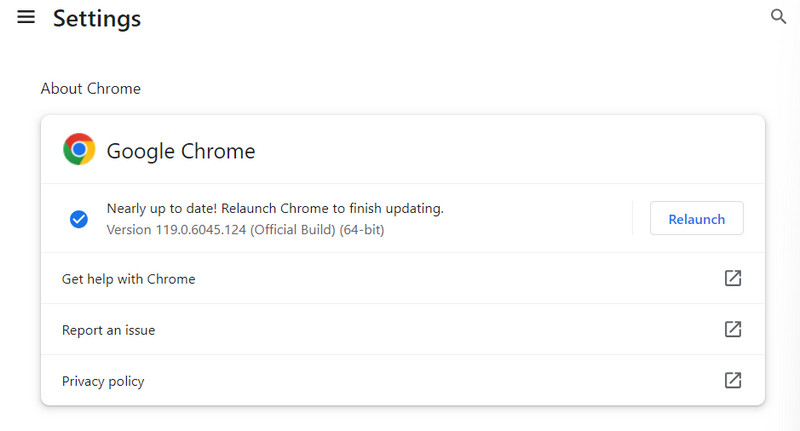Open the Privacy policy text link
Viewport: 800px width, 431px height.
pos(103,381)
